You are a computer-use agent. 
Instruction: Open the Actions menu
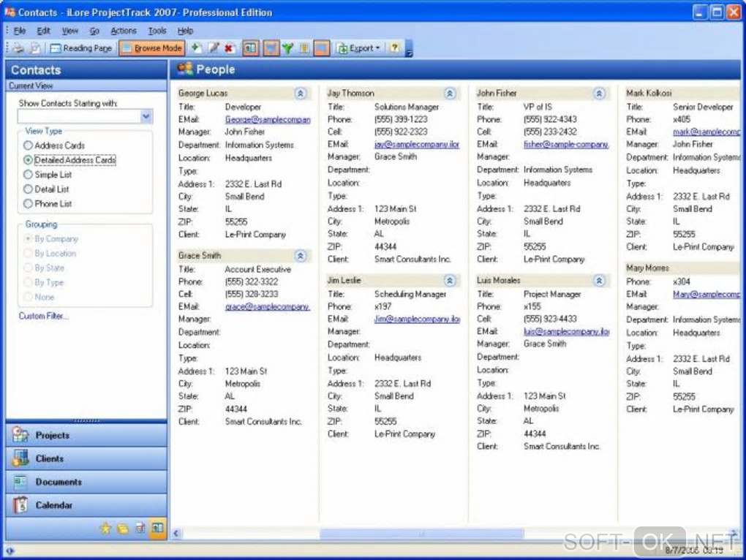(x=123, y=31)
